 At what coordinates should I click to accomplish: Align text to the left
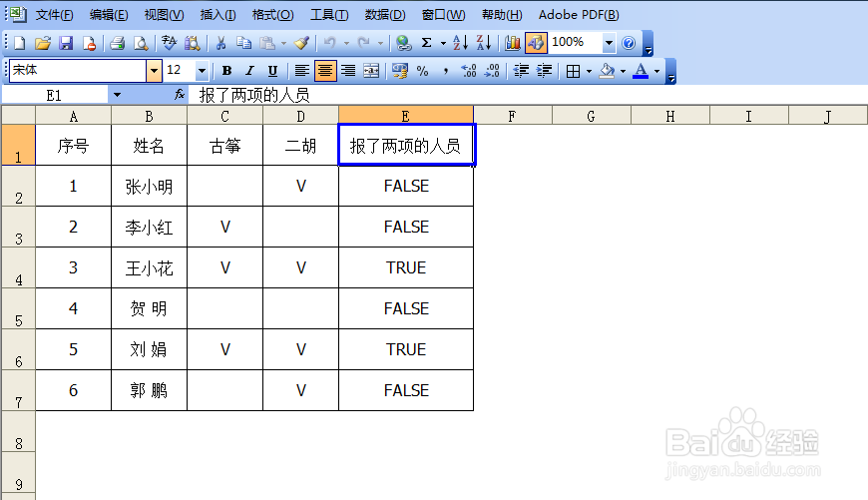tap(301, 71)
